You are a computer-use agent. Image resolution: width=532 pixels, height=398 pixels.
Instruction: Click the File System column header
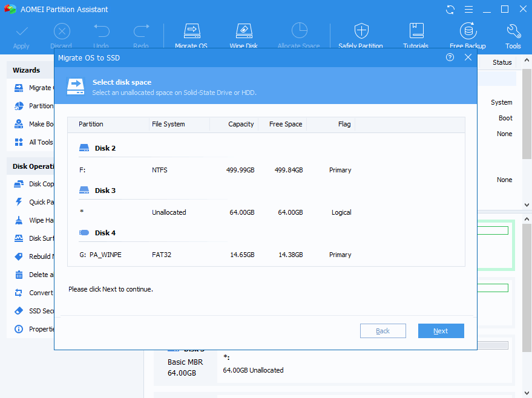pos(179,124)
